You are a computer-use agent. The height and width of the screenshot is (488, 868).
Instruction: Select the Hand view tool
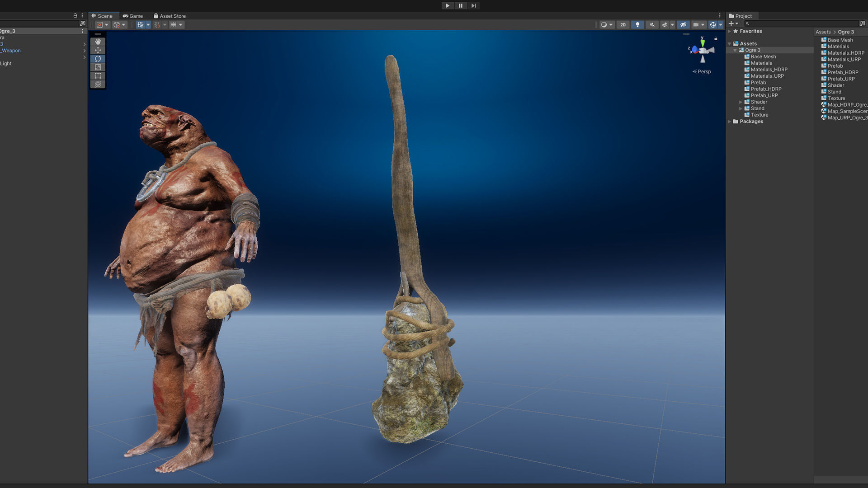point(98,42)
